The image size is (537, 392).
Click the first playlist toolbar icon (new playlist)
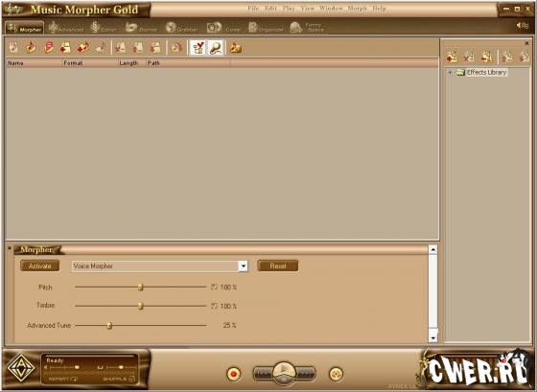(x=13, y=48)
